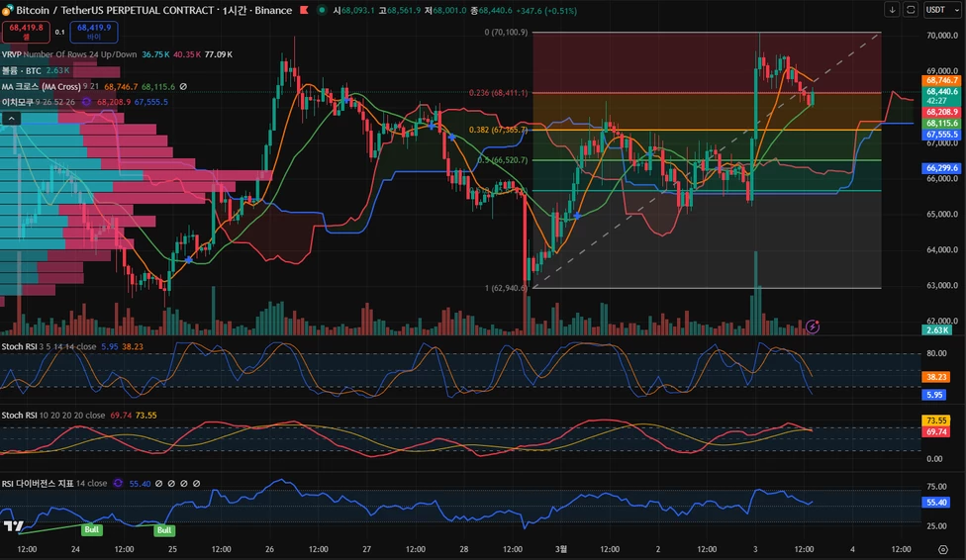The image size is (966, 560).
Task: Click the 0.1 order quantity field
Action: coord(59,32)
